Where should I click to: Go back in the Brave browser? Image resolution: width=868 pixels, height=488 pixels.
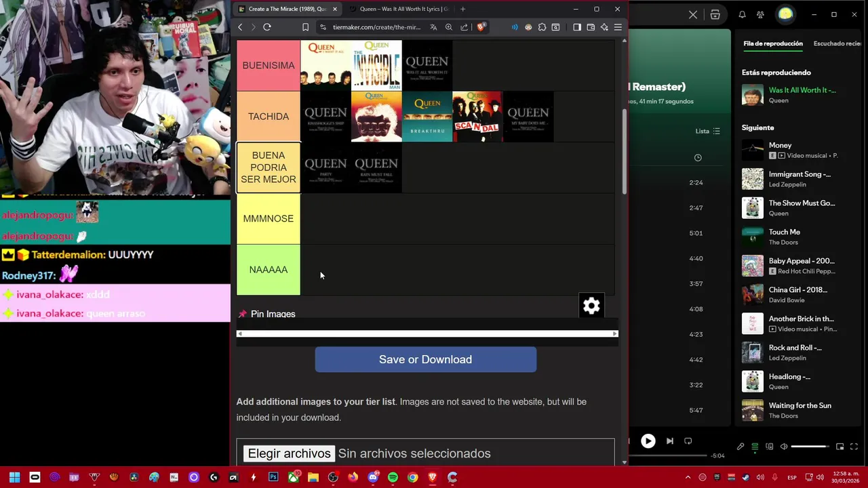click(240, 27)
